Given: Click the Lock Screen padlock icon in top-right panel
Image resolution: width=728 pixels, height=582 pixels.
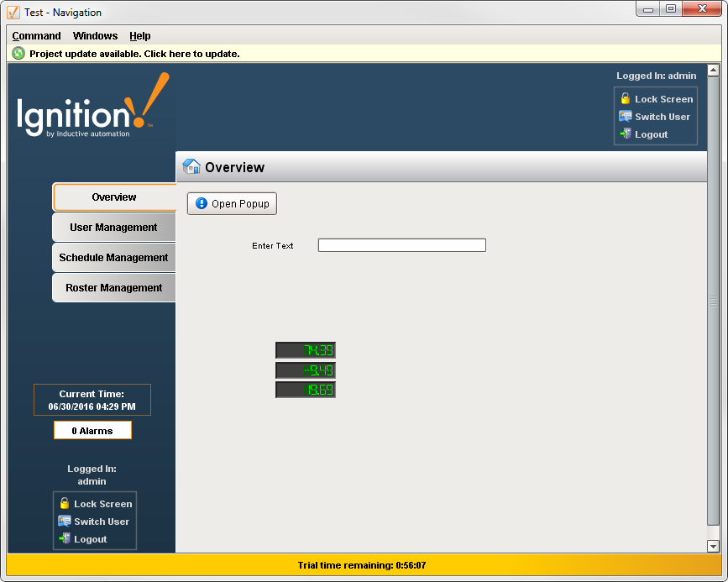Looking at the screenshot, I should tap(625, 98).
